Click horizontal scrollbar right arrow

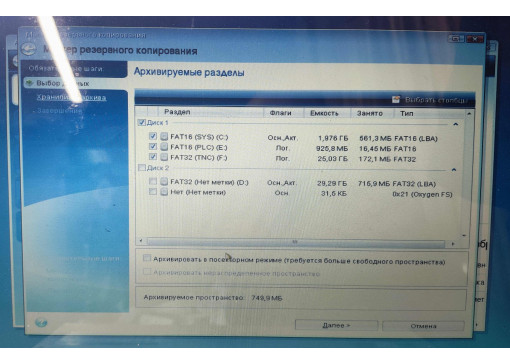pos(453,244)
